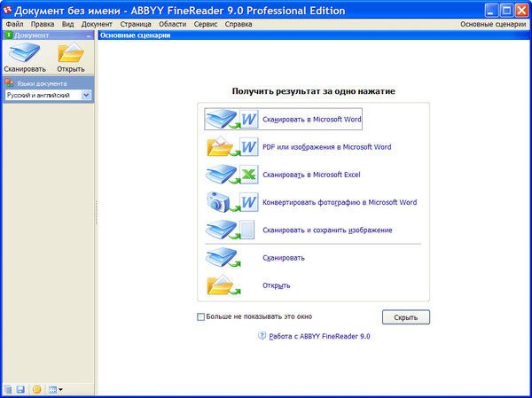Viewport: 532px width, 398px height.
Task: Open the Сервис menu
Action: click(206, 24)
